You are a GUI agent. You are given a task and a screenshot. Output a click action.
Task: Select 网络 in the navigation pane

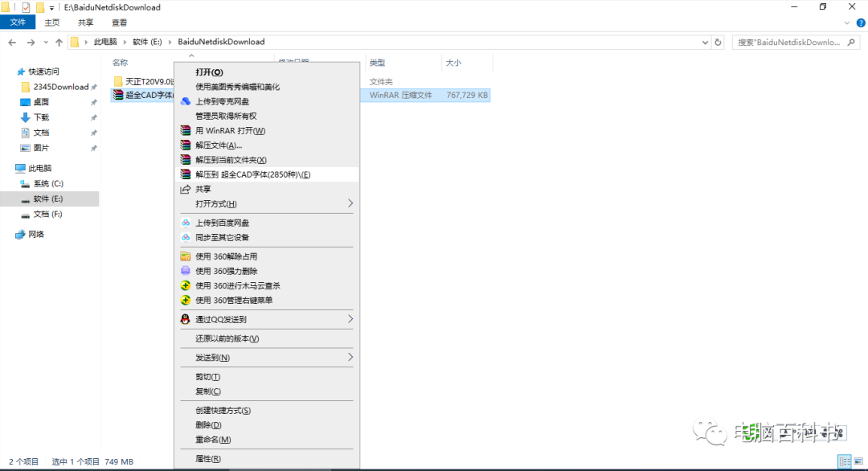(x=36, y=234)
